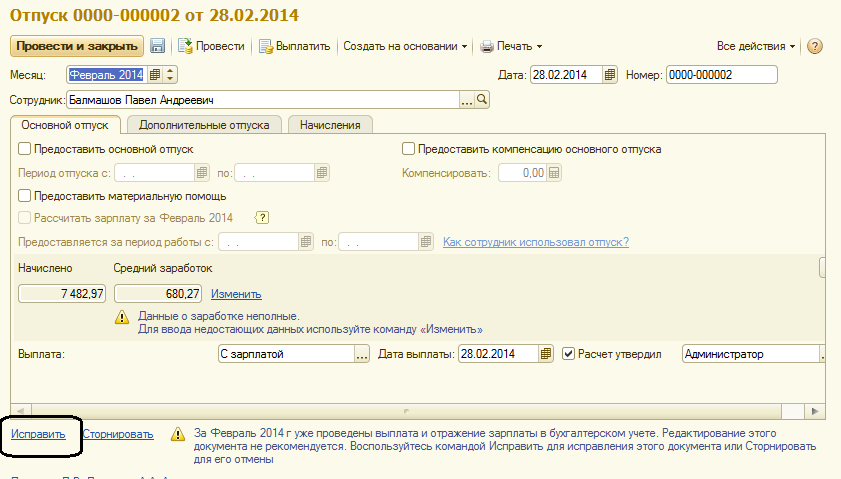Screen dimensions: 841x479
Task: Open calendar picker for Месяц field
Action: point(155,75)
